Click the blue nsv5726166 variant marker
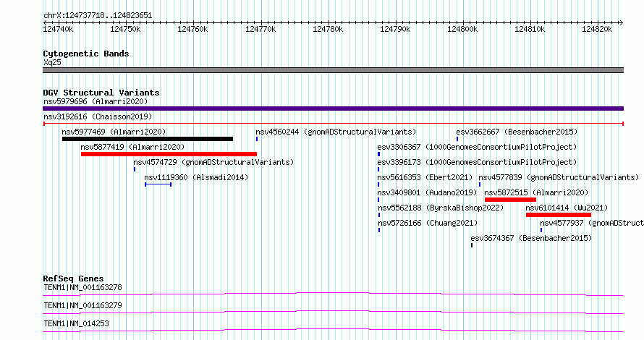This screenshot has height=340, width=644. point(378,230)
